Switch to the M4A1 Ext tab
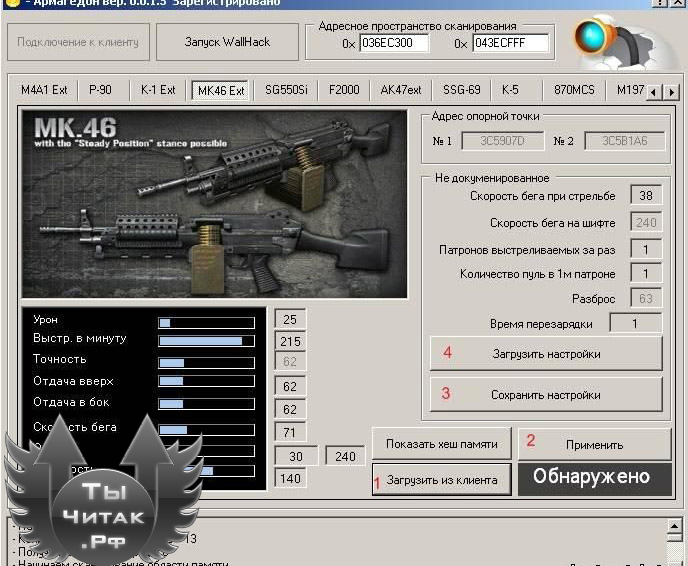 (44, 90)
